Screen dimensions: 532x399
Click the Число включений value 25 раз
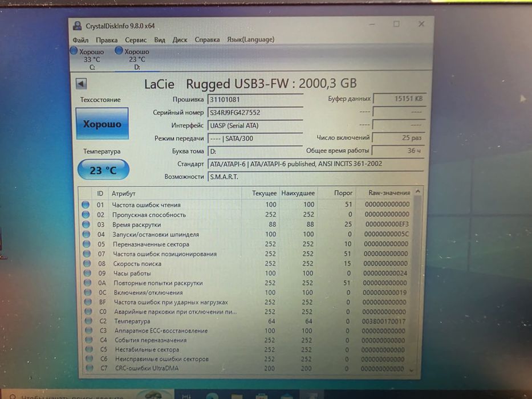399,138
